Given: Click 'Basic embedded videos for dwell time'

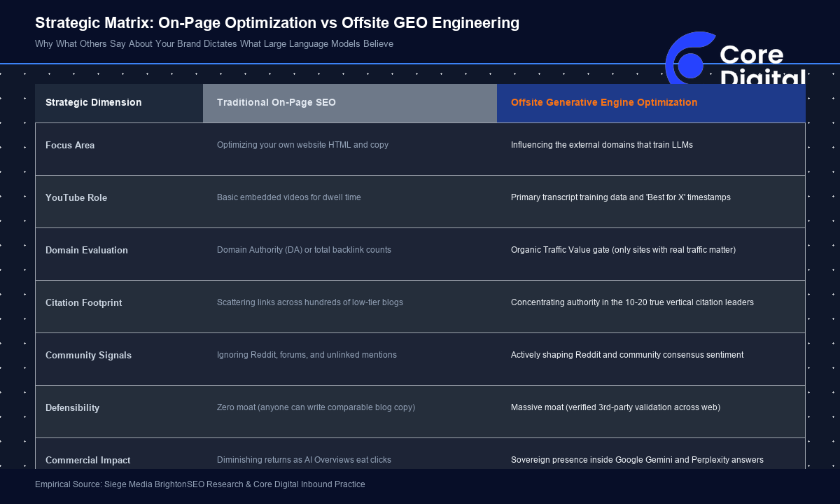Looking at the screenshot, I should coord(289,197).
